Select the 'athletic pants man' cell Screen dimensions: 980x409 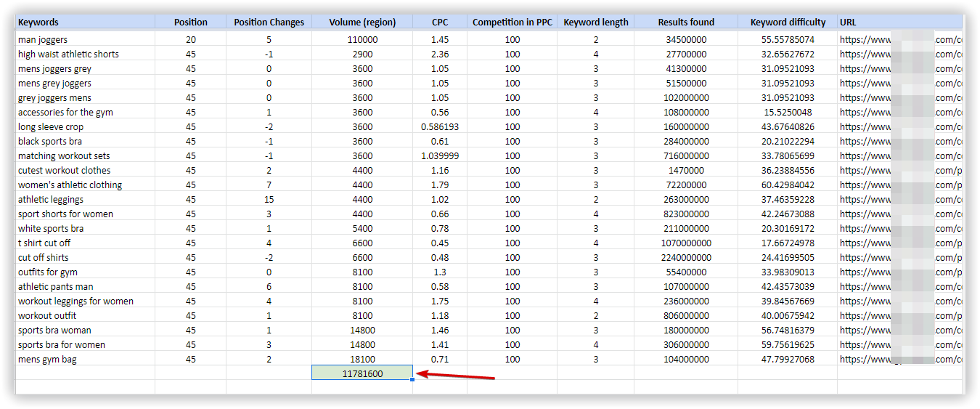pos(85,286)
